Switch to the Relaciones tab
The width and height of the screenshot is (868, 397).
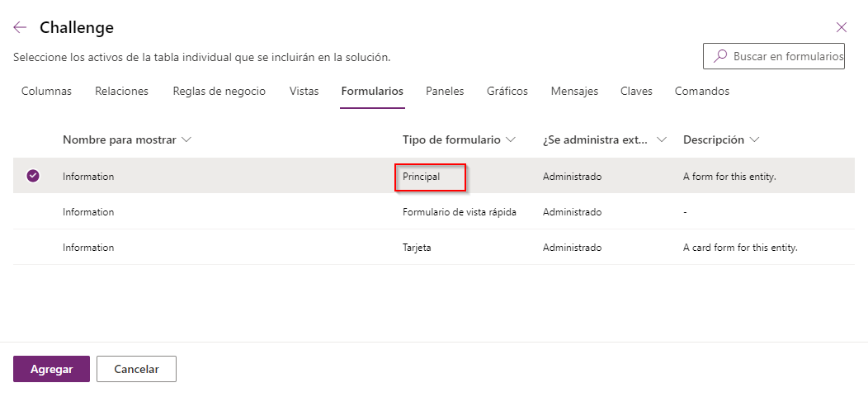tap(122, 92)
